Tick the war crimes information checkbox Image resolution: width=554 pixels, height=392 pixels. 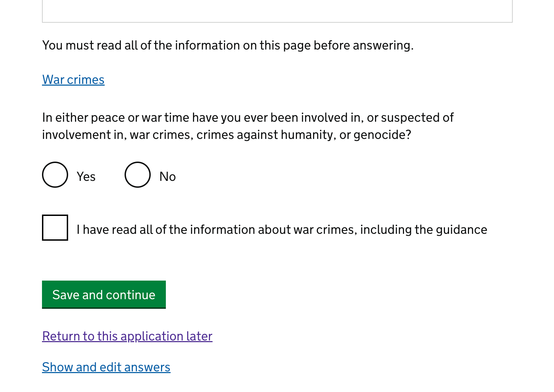[x=55, y=228]
